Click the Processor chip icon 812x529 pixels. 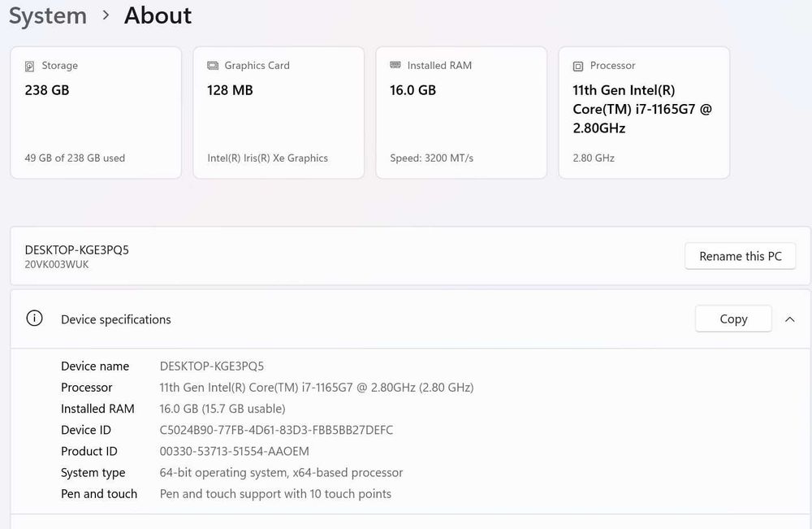578,67
